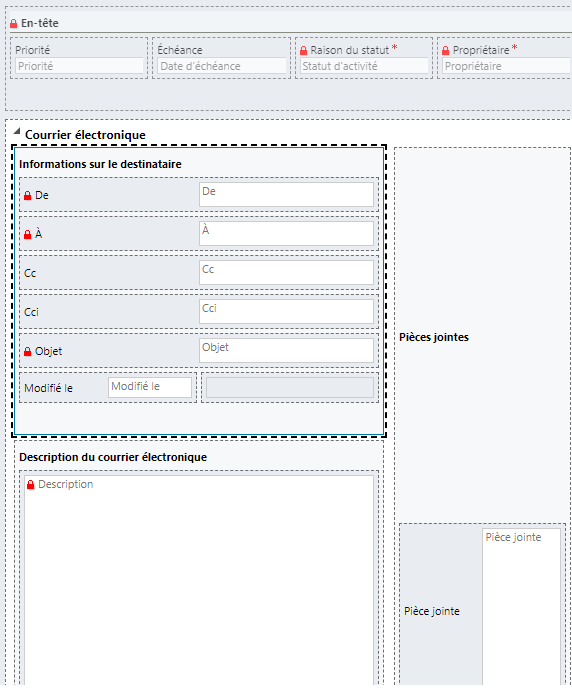This screenshot has width=572, height=689.
Task: Click the Échéance label
Action: [x=180, y=50]
